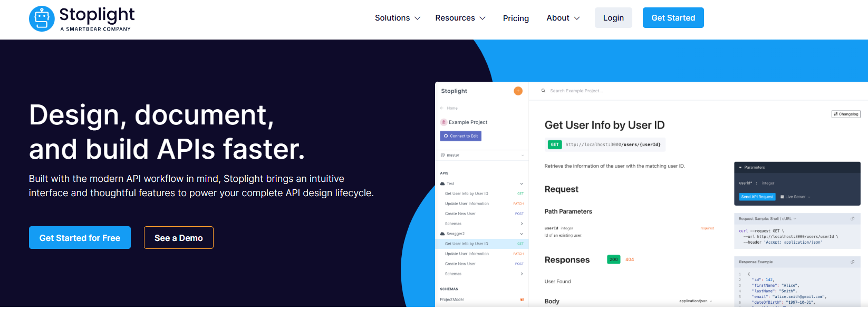This screenshot has width=868, height=309.
Task: Expand the Resources dropdown menu
Action: click(x=460, y=18)
